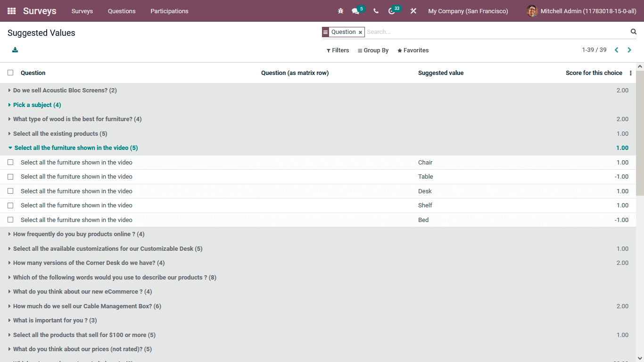Check the Table row checkbox
Screen dimensions: 644x362
pyautogui.click(x=10, y=177)
